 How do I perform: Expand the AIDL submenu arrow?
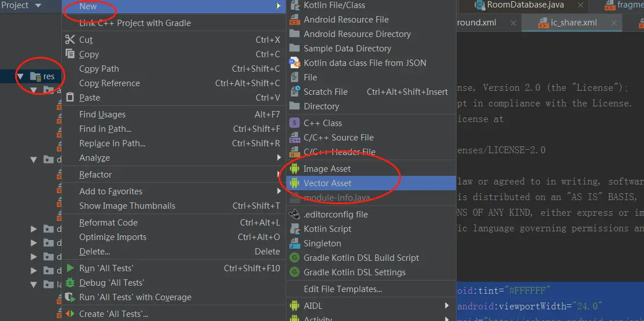point(447,306)
